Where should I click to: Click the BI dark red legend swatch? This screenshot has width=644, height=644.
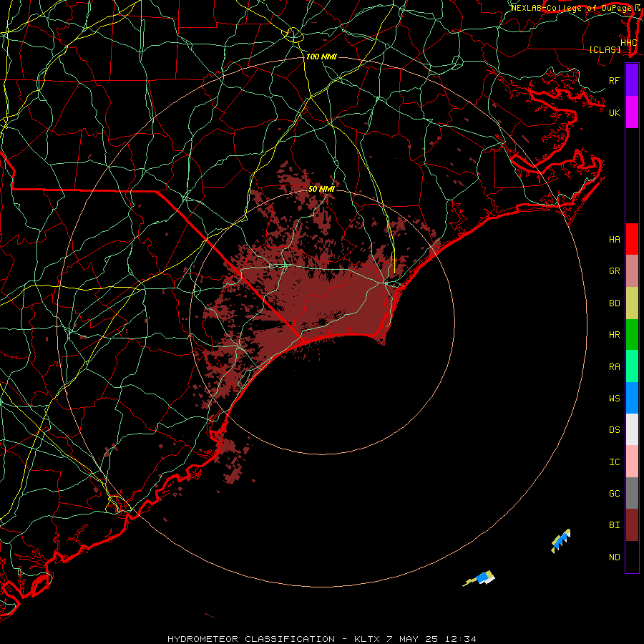(x=632, y=525)
